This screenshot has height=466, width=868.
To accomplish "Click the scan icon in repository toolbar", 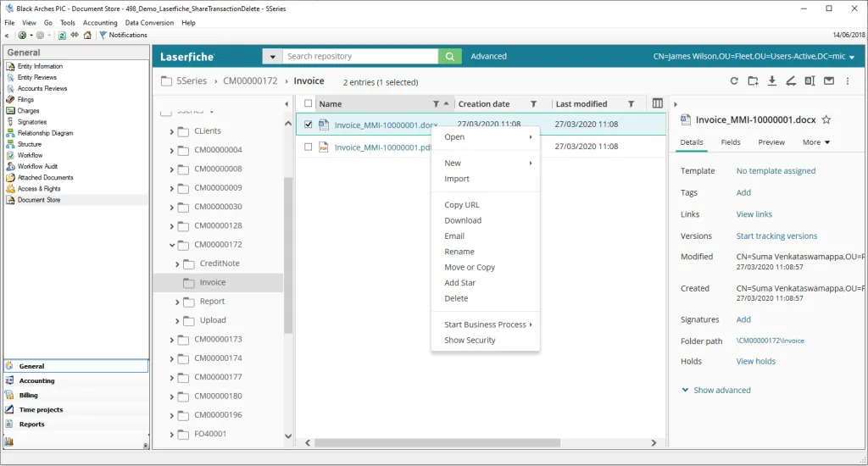I will [791, 80].
